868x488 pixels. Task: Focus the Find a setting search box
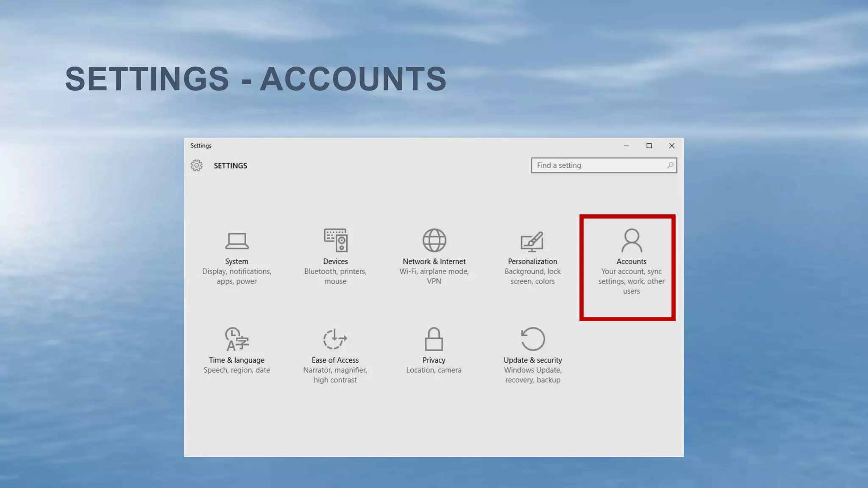604,165
